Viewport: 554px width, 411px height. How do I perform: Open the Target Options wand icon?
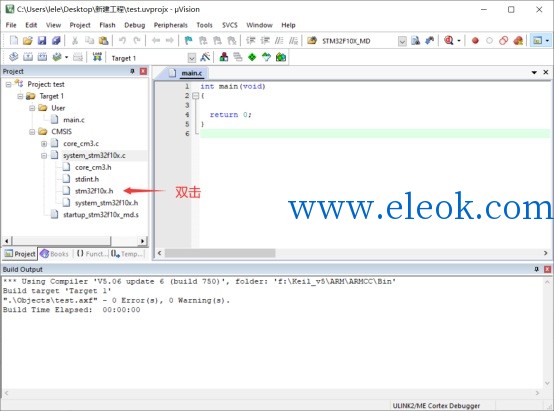[205, 57]
